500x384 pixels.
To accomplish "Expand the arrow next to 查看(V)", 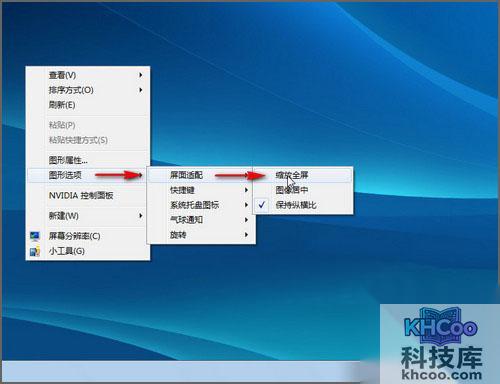I will click(x=141, y=75).
